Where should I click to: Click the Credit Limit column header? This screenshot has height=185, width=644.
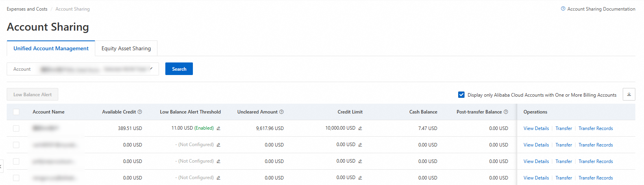350,112
